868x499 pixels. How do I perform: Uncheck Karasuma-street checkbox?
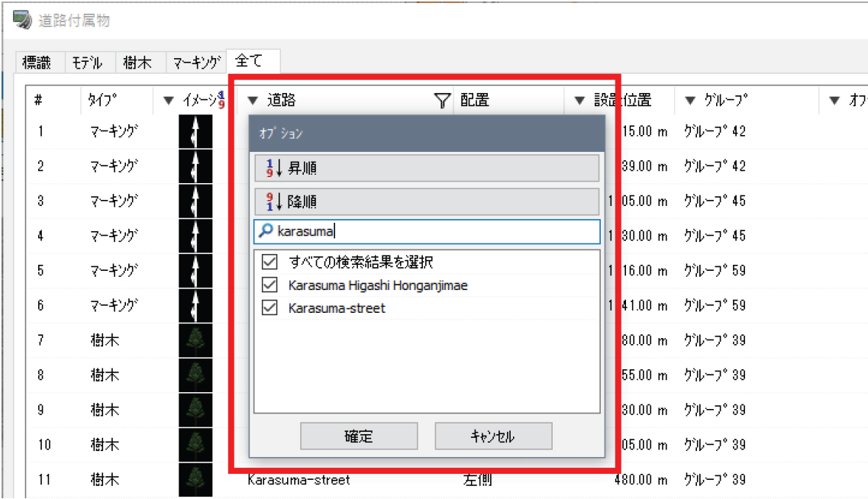coord(269,307)
